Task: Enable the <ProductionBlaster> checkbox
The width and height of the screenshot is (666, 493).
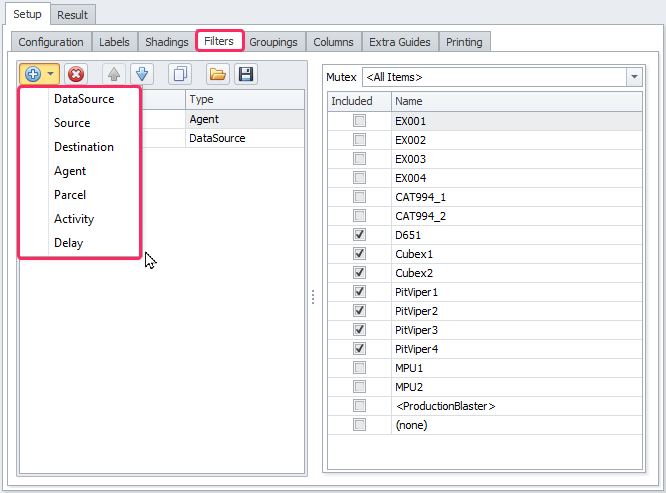Action: [x=359, y=406]
